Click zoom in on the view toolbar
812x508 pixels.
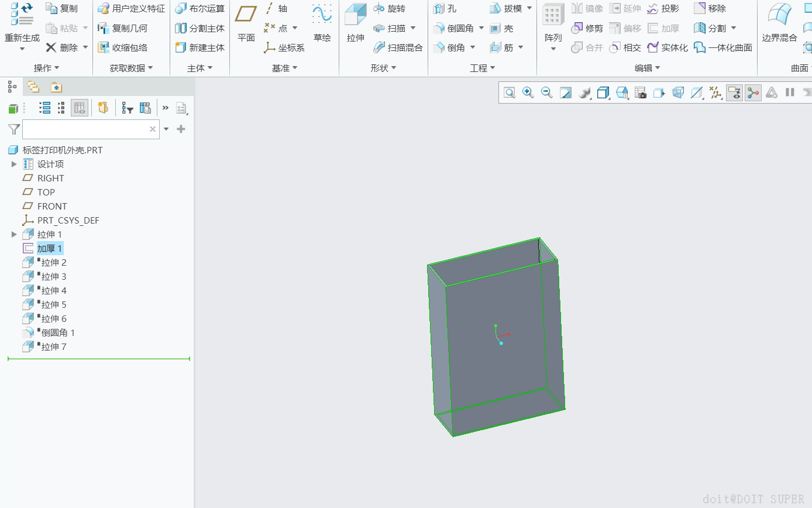528,92
